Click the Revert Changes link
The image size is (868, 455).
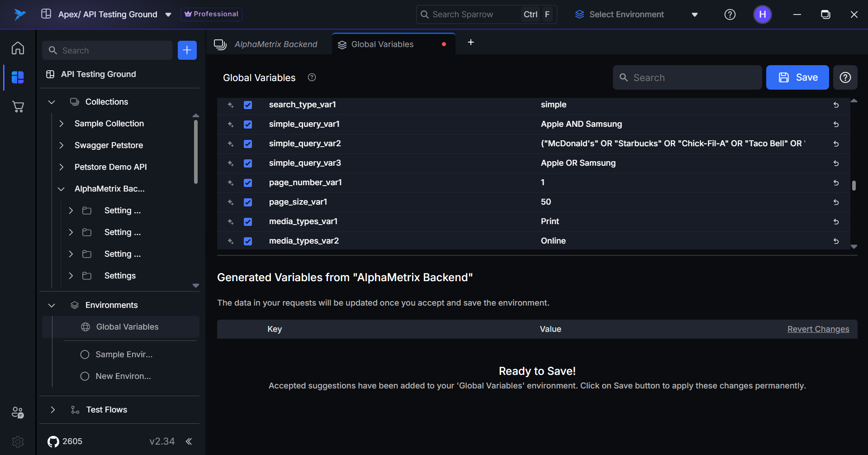pyautogui.click(x=818, y=329)
